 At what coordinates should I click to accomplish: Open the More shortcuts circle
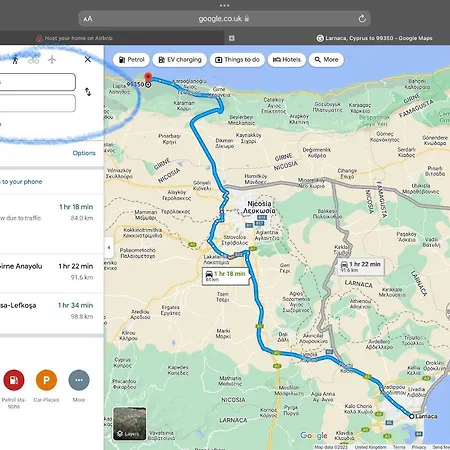click(x=79, y=380)
